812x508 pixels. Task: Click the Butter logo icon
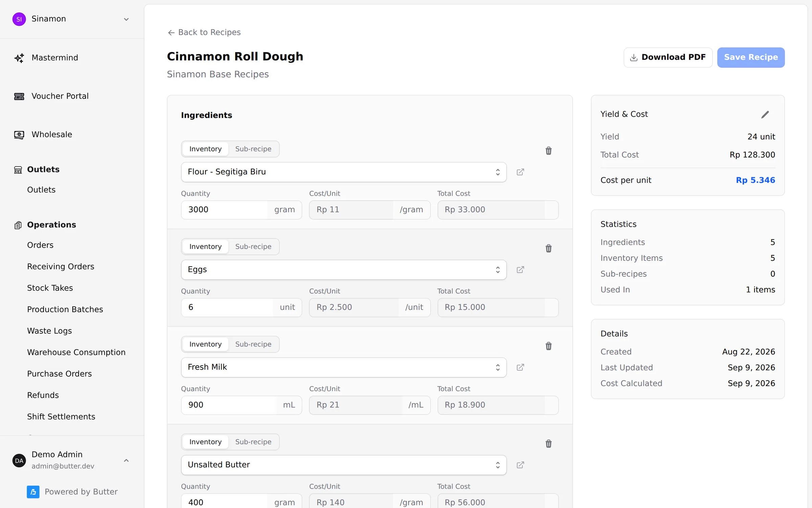[x=33, y=492]
